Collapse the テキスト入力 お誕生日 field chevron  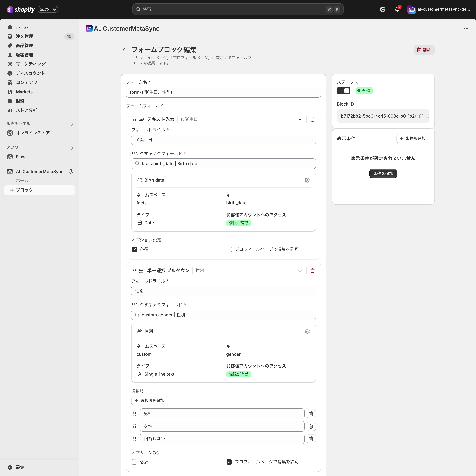pyautogui.click(x=300, y=119)
